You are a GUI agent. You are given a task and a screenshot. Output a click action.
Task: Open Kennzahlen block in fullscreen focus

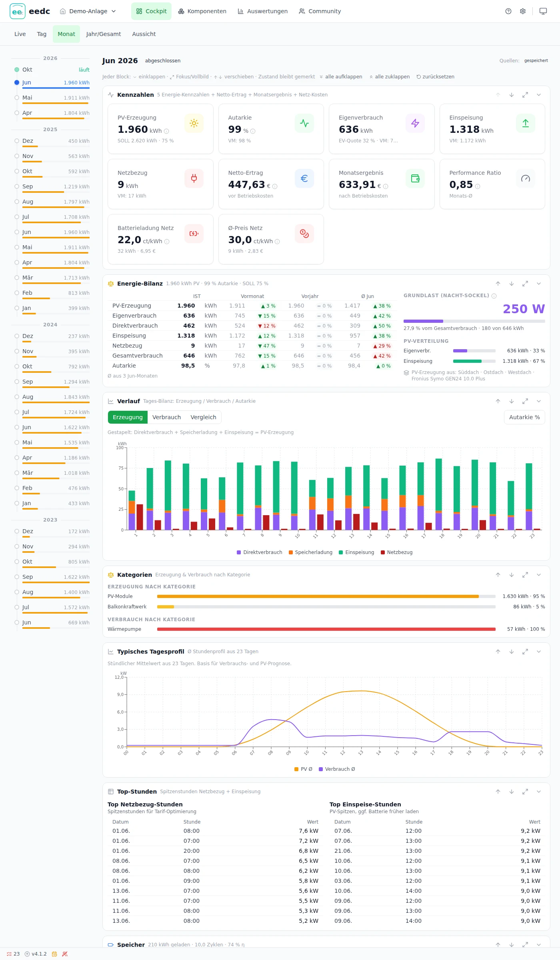click(x=525, y=95)
